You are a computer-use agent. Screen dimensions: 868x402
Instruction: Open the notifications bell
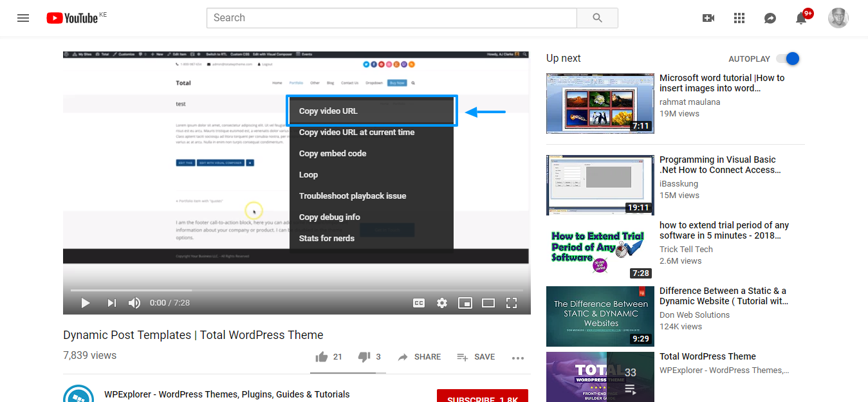click(x=801, y=18)
